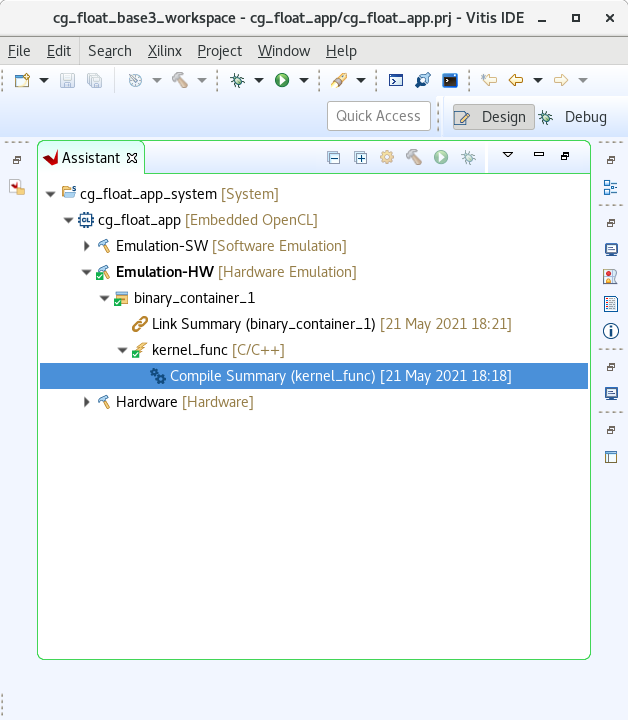Click Expand All in Assistant toolbar
The image size is (628, 720).
coord(361,158)
